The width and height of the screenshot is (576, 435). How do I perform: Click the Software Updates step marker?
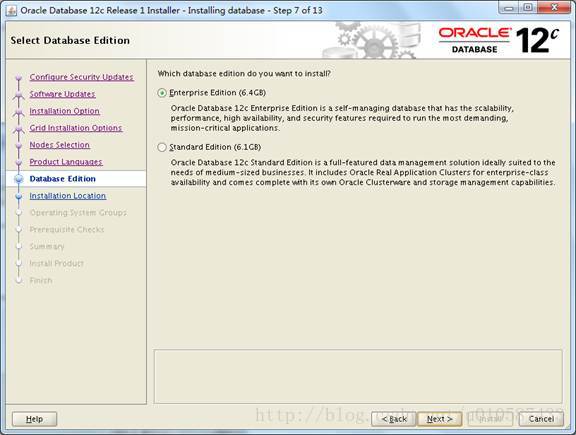(19, 95)
